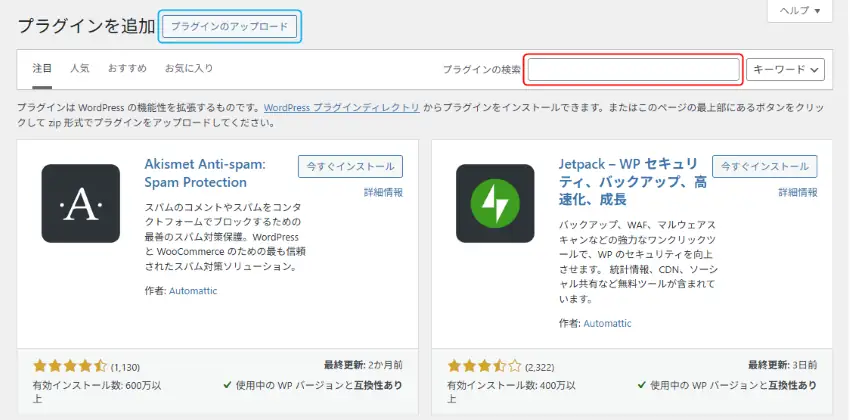
Task: Install Jetpack with 今すぐインストール button
Action: pyautogui.click(x=765, y=166)
